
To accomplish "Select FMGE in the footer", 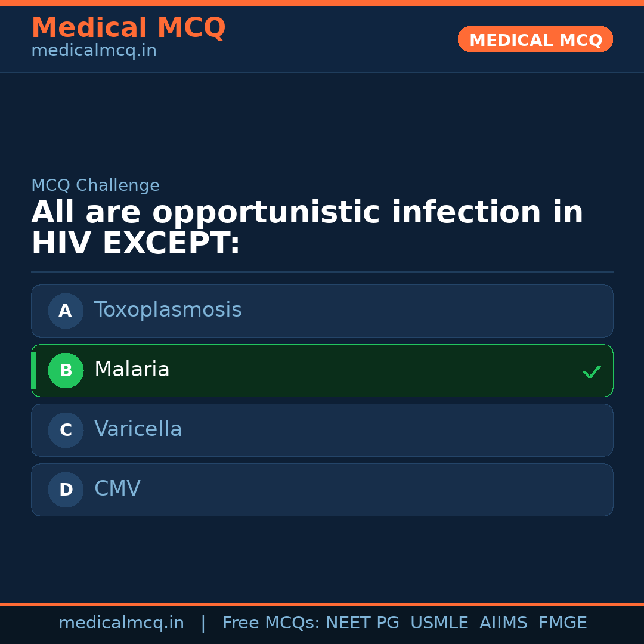I will [x=562, y=623].
